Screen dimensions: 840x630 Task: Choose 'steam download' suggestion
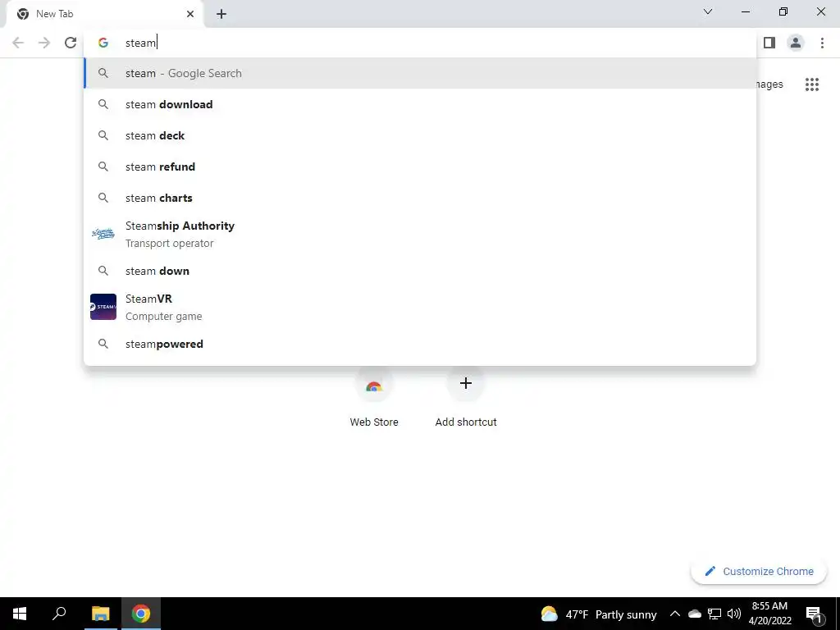point(420,104)
